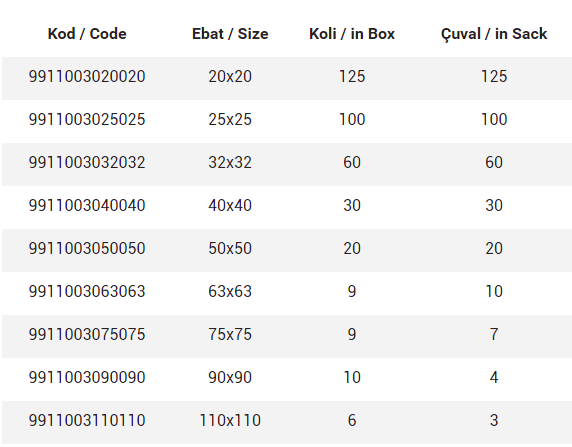The width and height of the screenshot is (572, 447).
Task: Select product code 9911003050050
Action: click(x=87, y=248)
